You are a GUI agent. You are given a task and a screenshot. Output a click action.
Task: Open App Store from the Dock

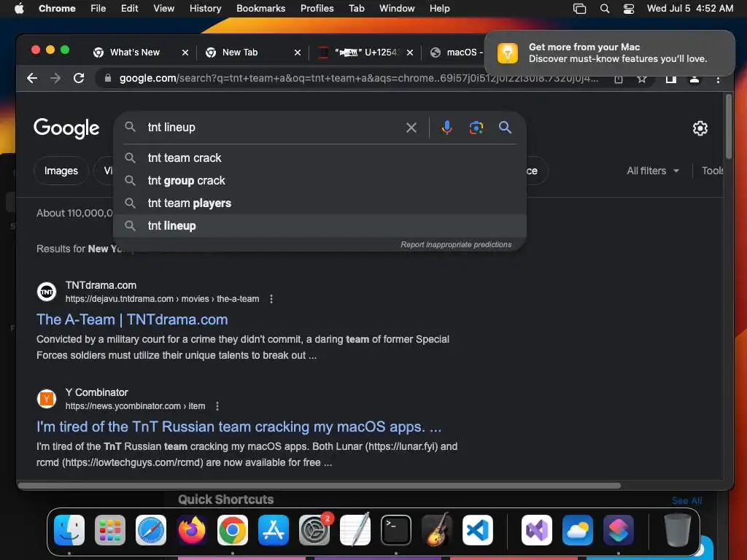pos(274,529)
